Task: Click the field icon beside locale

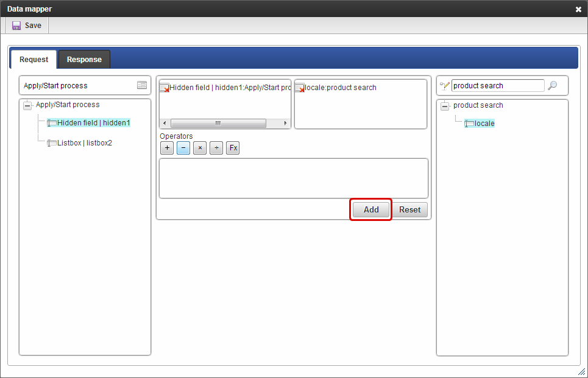Action: tap(469, 124)
